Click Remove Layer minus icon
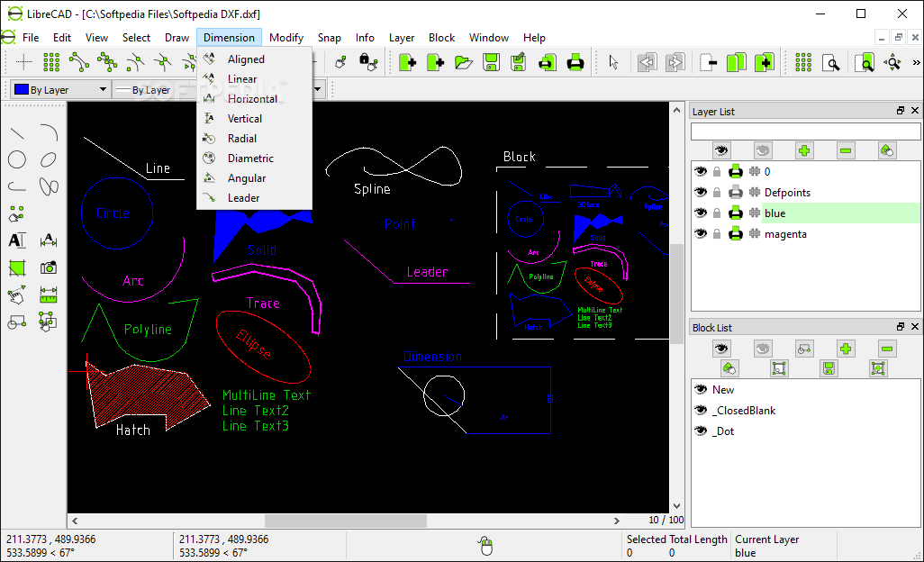Viewport: 924px width, 562px height. coord(846,150)
